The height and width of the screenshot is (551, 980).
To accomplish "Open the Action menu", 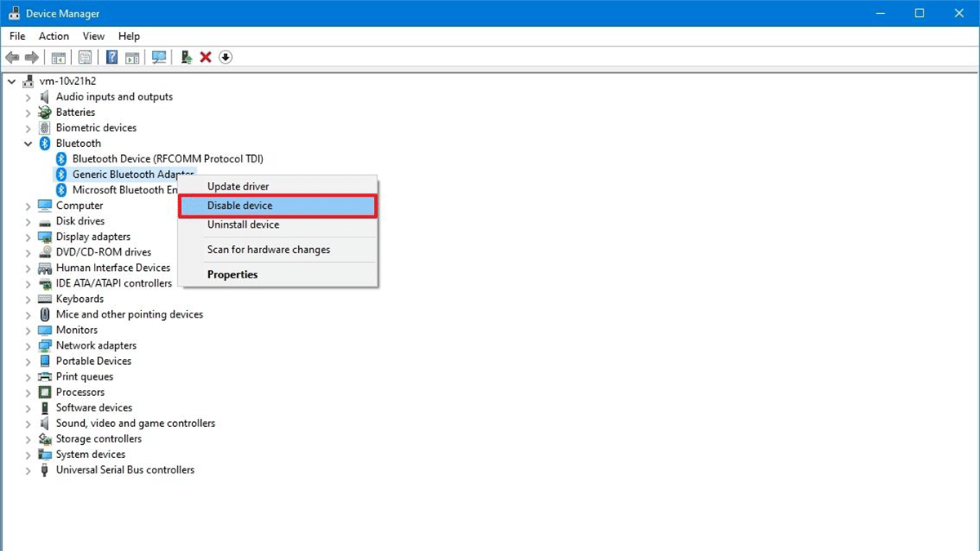I will tap(54, 36).
